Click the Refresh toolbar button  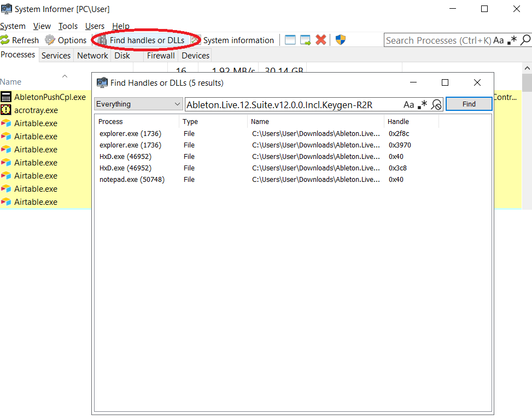click(20, 40)
